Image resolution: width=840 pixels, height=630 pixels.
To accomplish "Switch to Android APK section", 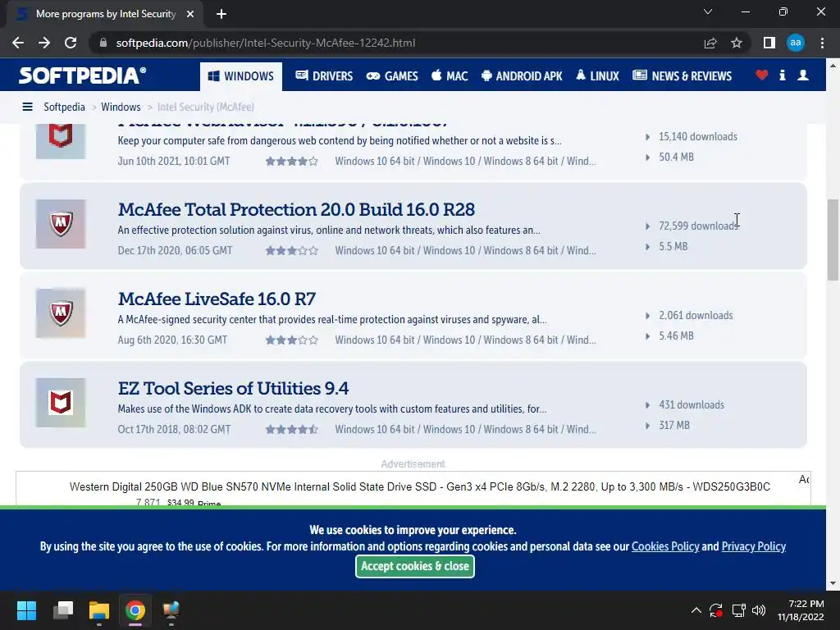I will click(x=522, y=76).
